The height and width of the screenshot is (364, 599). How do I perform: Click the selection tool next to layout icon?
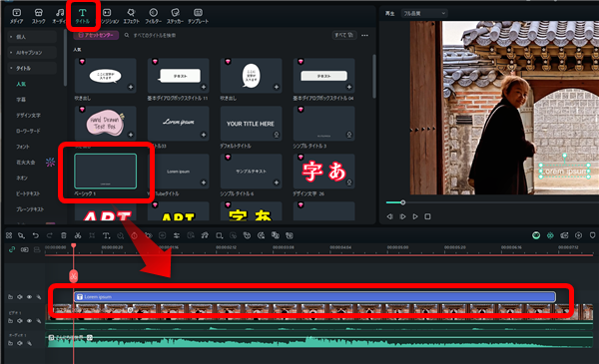tap(21, 235)
